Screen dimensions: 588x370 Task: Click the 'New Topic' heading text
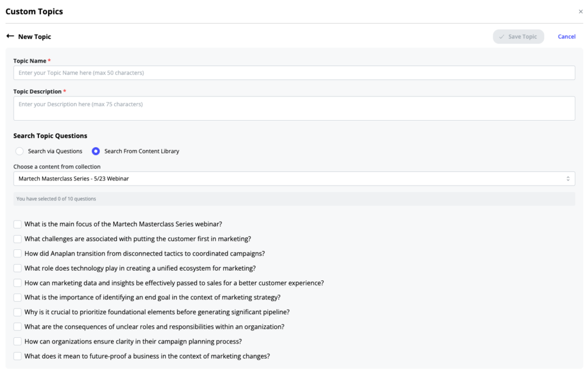34,36
